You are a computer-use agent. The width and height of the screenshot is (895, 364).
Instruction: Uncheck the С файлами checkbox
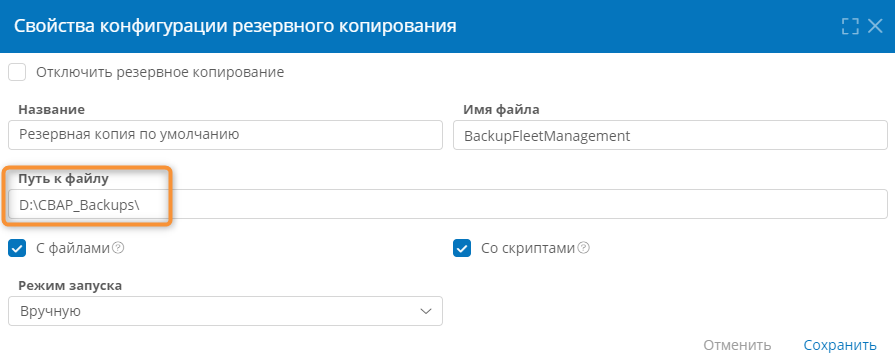tap(17, 248)
